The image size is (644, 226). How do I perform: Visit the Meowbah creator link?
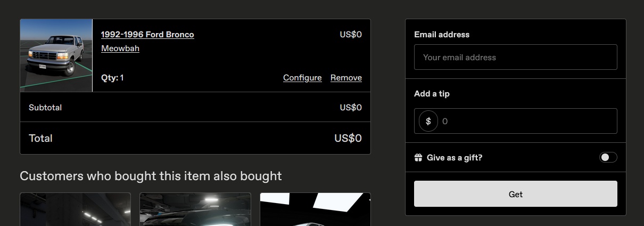coord(120,49)
